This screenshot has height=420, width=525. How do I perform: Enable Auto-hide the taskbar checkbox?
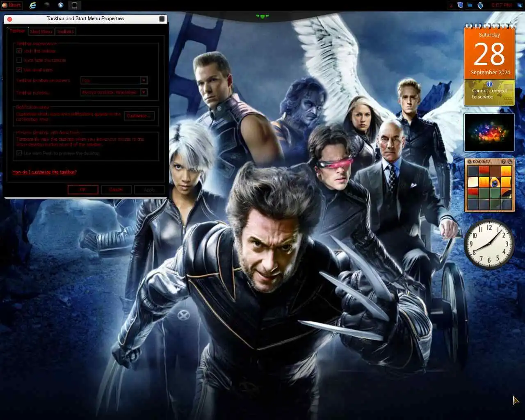coord(19,60)
